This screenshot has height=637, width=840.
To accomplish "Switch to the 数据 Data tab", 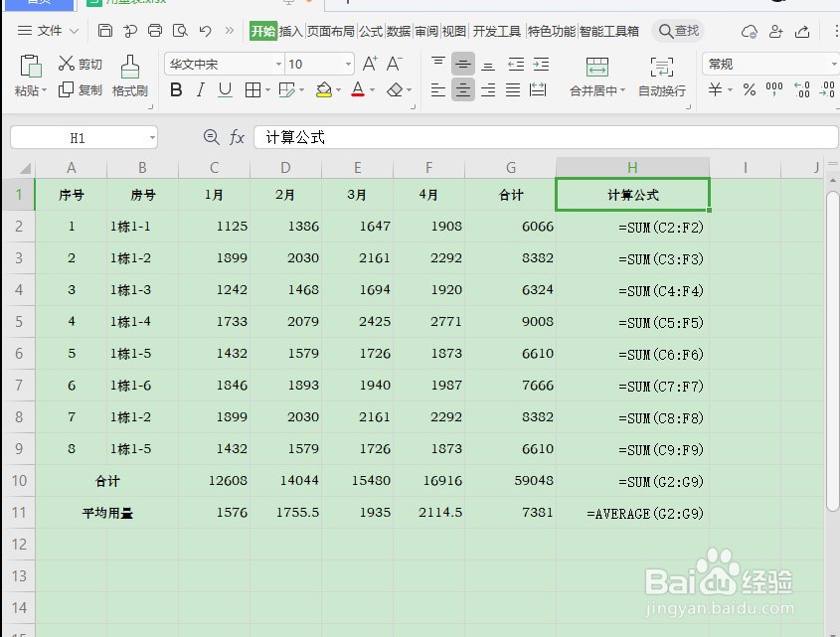I will point(399,31).
